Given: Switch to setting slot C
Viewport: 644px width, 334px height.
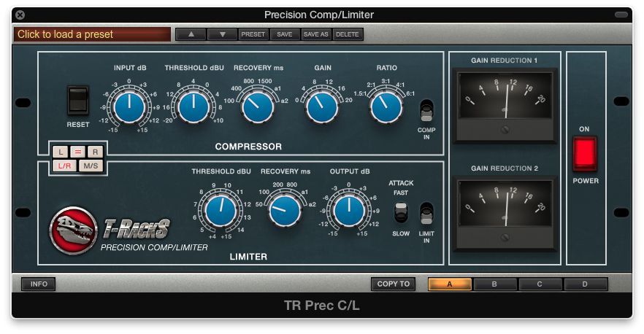Looking at the screenshot, I should pyautogui.click(x=540, y=284).
